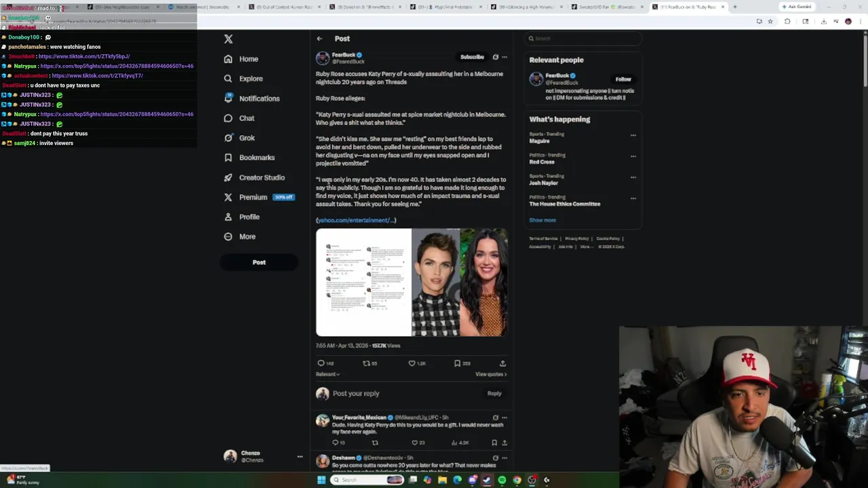
Task: Click the Windows Start button
Action: pyautogui.click(x=321, y=480)
